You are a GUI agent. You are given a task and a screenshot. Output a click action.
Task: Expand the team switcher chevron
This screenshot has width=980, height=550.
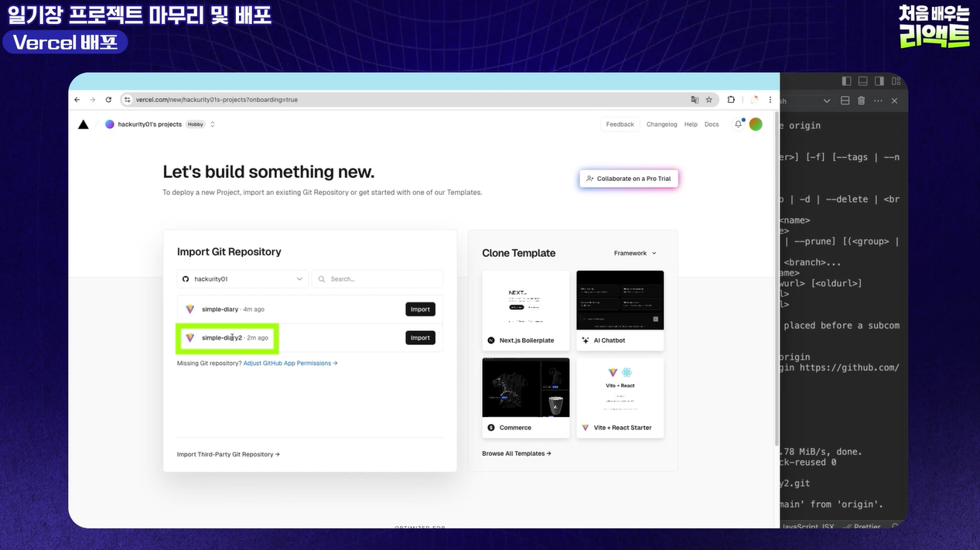coord(213,124)
